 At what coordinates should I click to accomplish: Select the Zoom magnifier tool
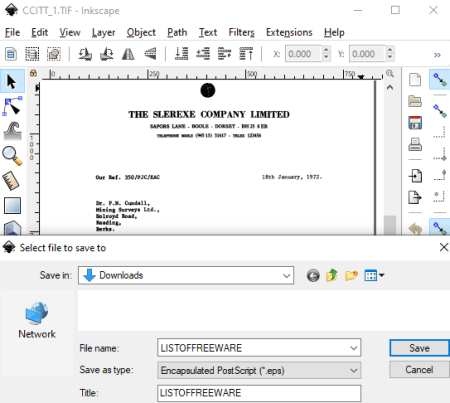pyautogui.click(x=12, y=156)
